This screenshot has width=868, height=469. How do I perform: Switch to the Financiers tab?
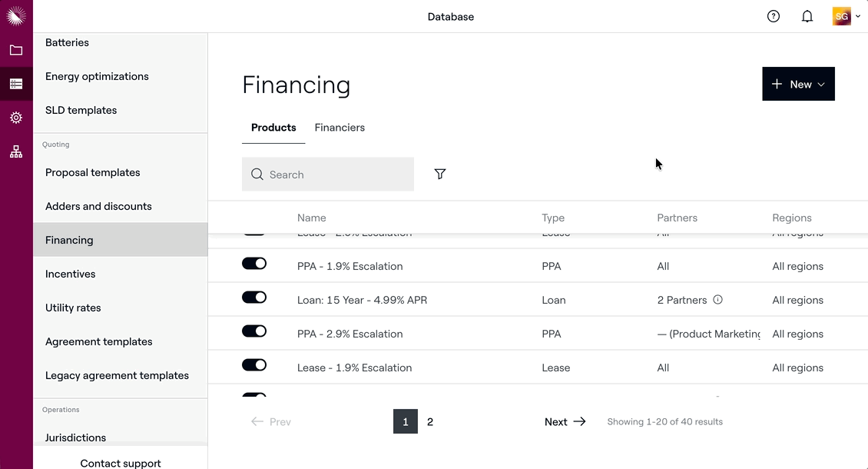pyautogui.click(x=340, y=128)
